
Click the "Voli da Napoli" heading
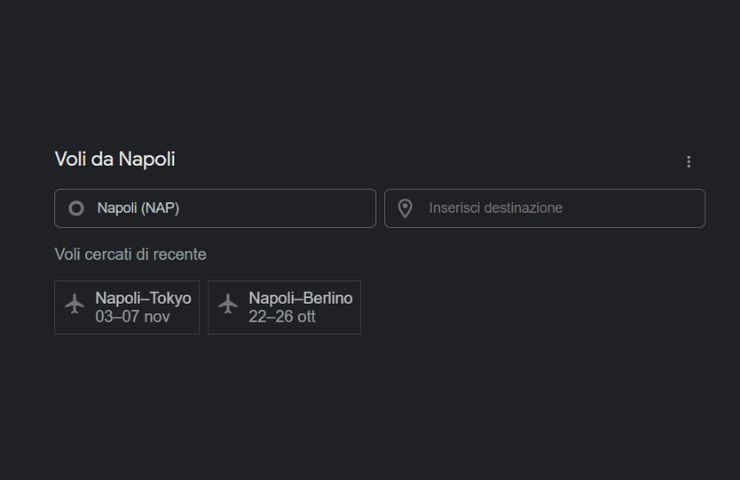point(115,159)
